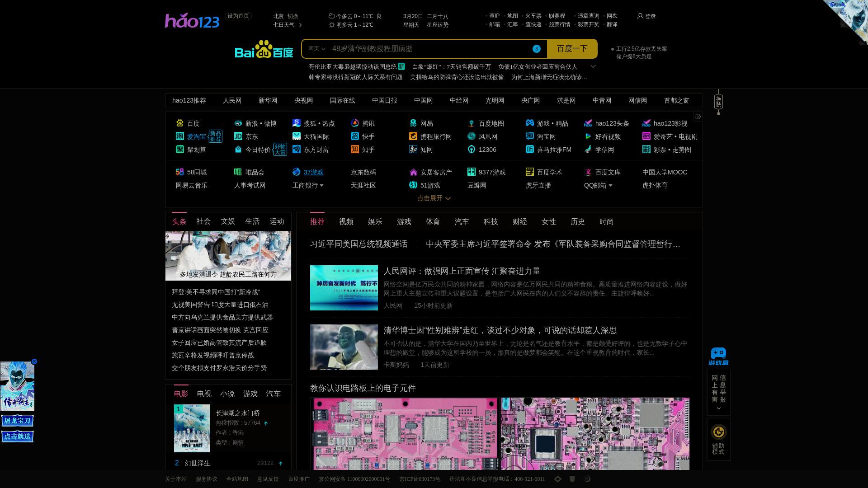Screen dimensions: 868x488
Task: Open the 人民网 link in news bar
Action: pos(232,101)
